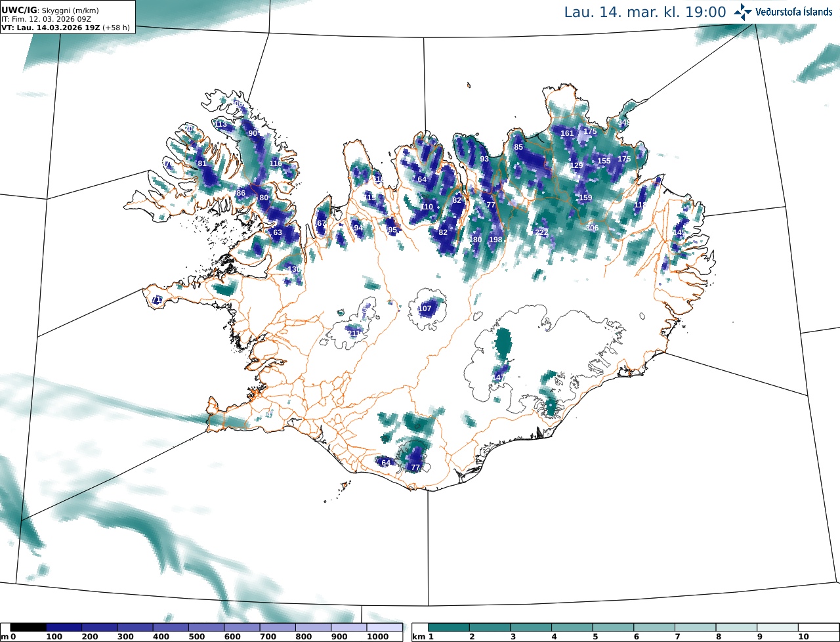The height and width of the screenshot is (642, 840).
Task: Select the 'UWC/IG: Skyggni (m/km)' title line
Action: coord(49,10)
